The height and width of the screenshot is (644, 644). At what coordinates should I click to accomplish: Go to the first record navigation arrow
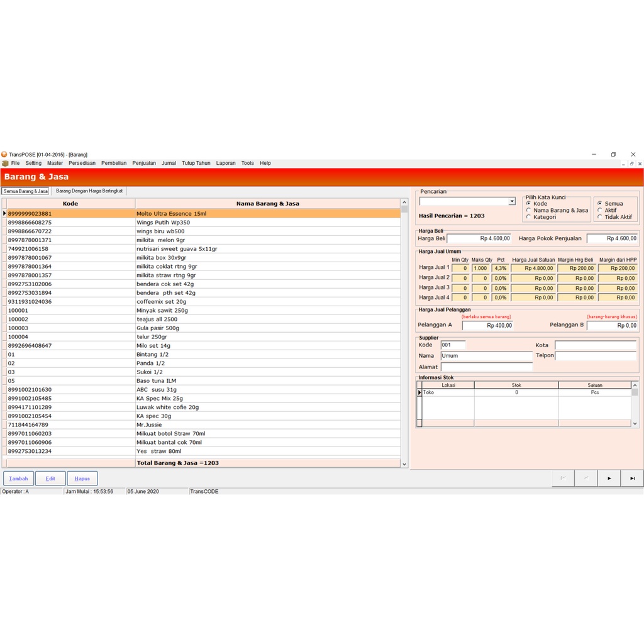563,478
